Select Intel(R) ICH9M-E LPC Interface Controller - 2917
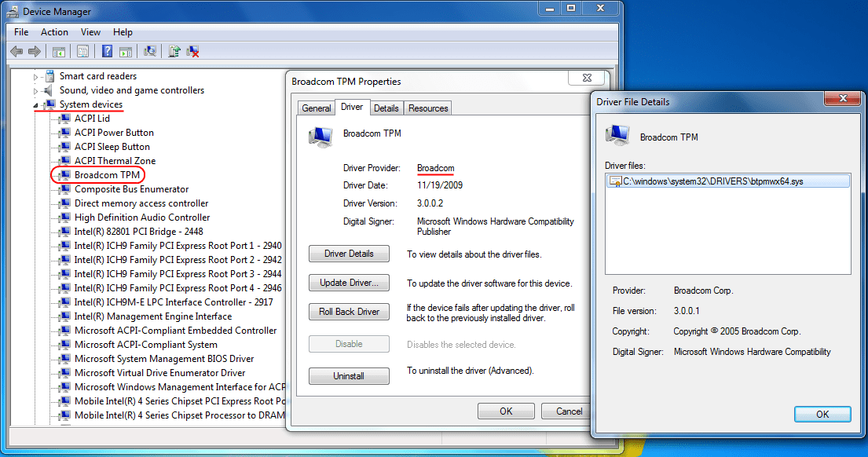 [174, 302]
